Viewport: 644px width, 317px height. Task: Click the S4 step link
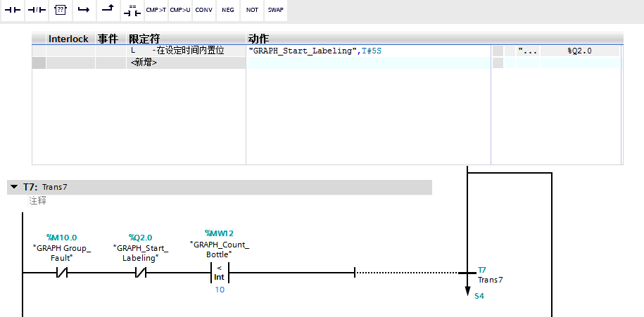pos(479,297)
